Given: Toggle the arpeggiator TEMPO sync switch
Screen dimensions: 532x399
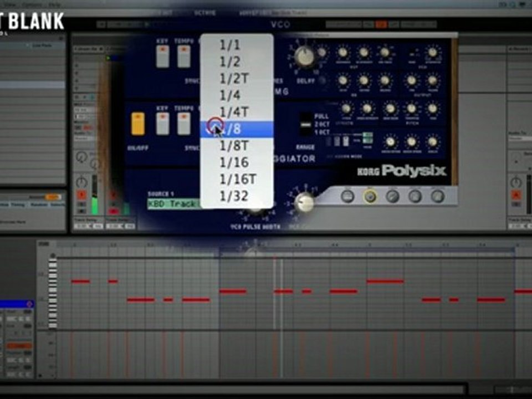Looking at the screenshot, I should pos(183,124).
